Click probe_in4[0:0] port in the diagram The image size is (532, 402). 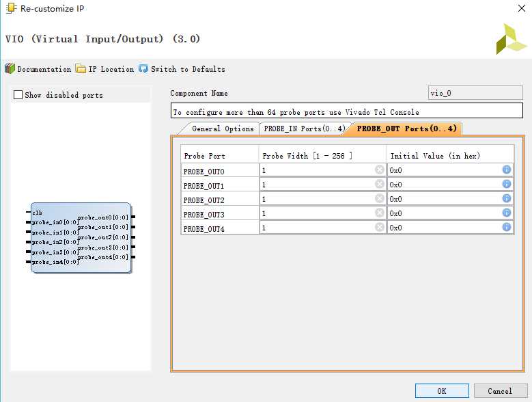pyautogui.click(x=55, y=262)
